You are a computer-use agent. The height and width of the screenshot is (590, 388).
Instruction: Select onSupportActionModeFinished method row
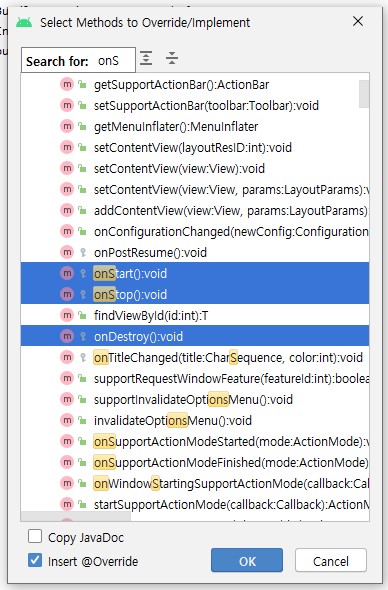point(195,462)
